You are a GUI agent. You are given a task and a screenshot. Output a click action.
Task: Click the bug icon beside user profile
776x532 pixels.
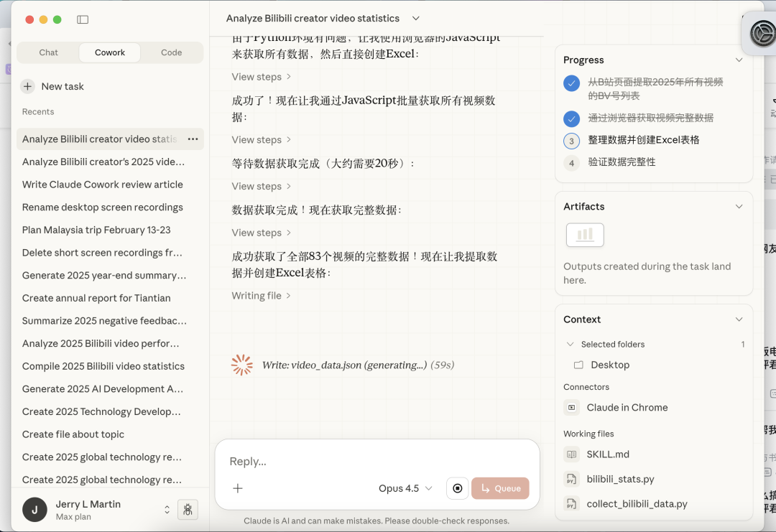pyautogui.click(x=188, y=510)
